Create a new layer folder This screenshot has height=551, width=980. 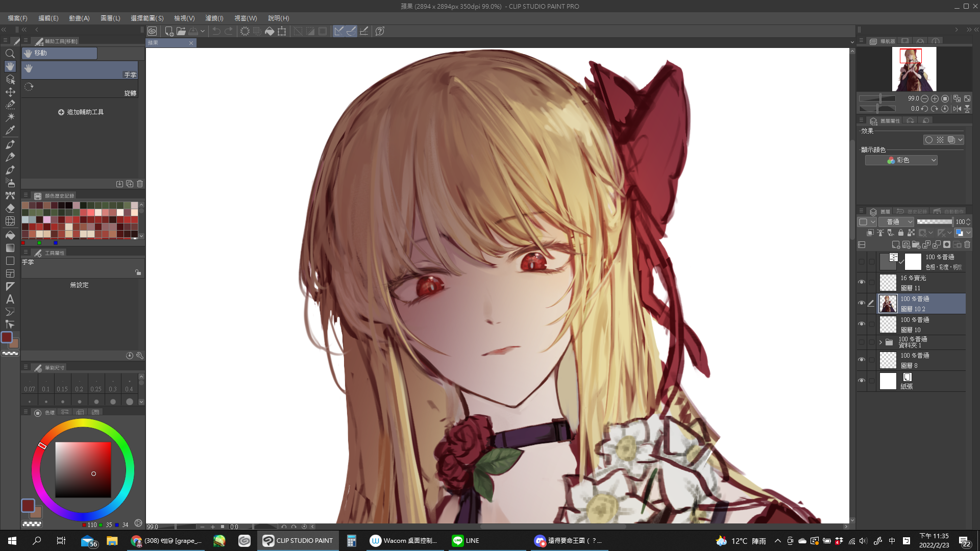tap(916, 245)
